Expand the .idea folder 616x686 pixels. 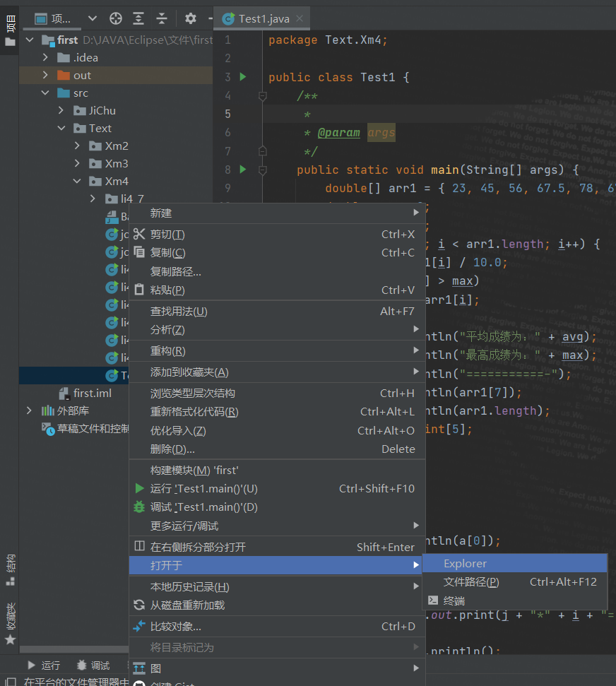[45, 57]
